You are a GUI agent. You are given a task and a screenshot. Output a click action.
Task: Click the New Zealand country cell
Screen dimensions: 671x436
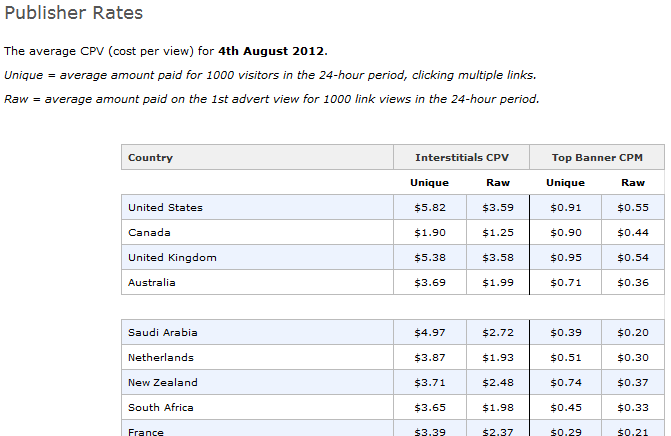(163, 382)
